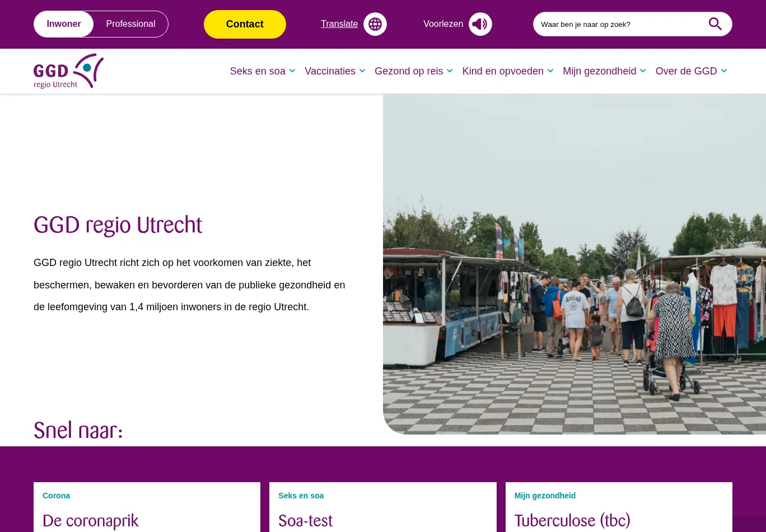Image resolution: width=766 pixels, height=532 pixels.
Task: Expand the Seks en soa menu chevron
Action: [292, 71]
